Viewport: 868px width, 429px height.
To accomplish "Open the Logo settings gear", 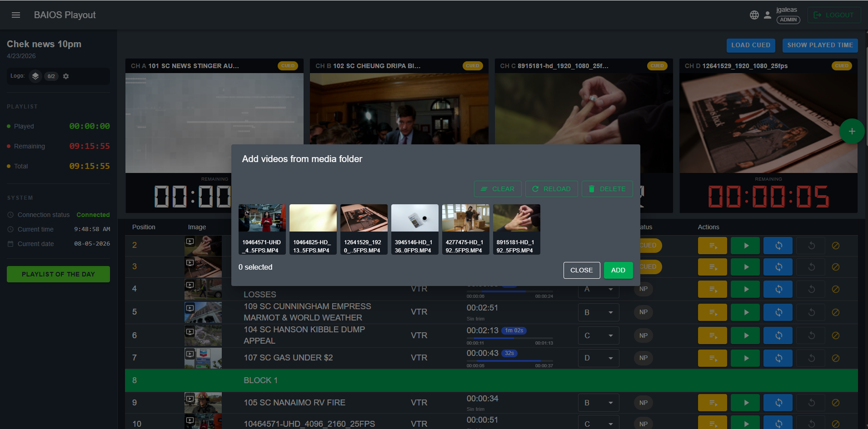I will (66, 76).
